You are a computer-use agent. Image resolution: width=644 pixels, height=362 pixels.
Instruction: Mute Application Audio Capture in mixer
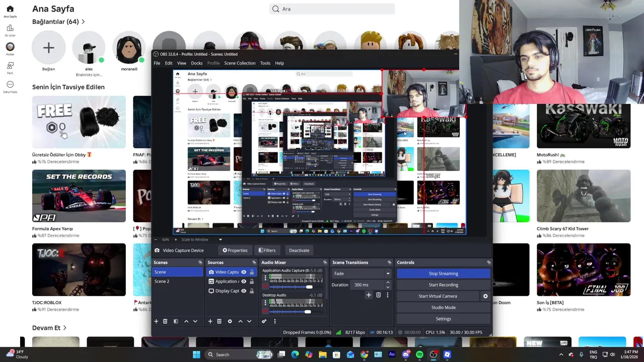click(265, 287)
